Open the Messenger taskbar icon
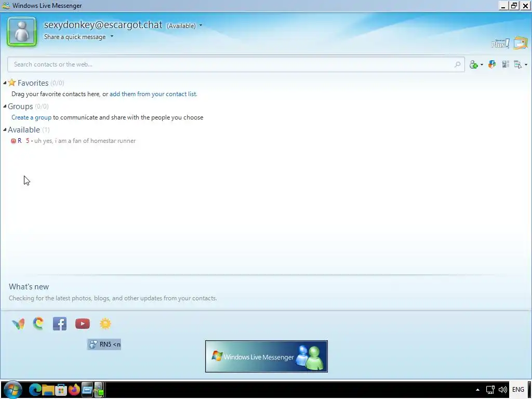This screenshot has width=532, height=399. tap(99, 390)
